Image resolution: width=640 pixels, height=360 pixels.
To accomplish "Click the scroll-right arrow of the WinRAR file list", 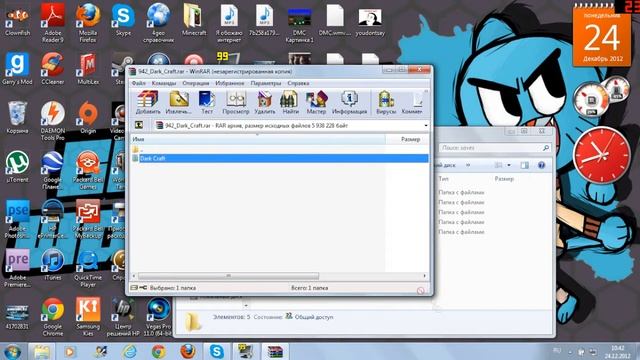I will pyautogui.click(x=424, y=276).
